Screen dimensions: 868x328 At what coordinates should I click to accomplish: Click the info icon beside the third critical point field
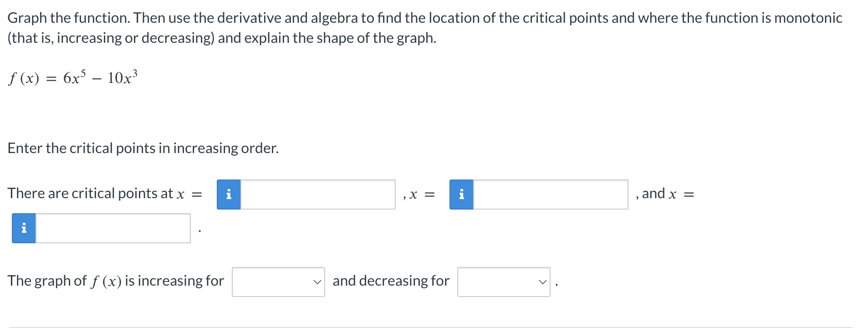point(23,228)
